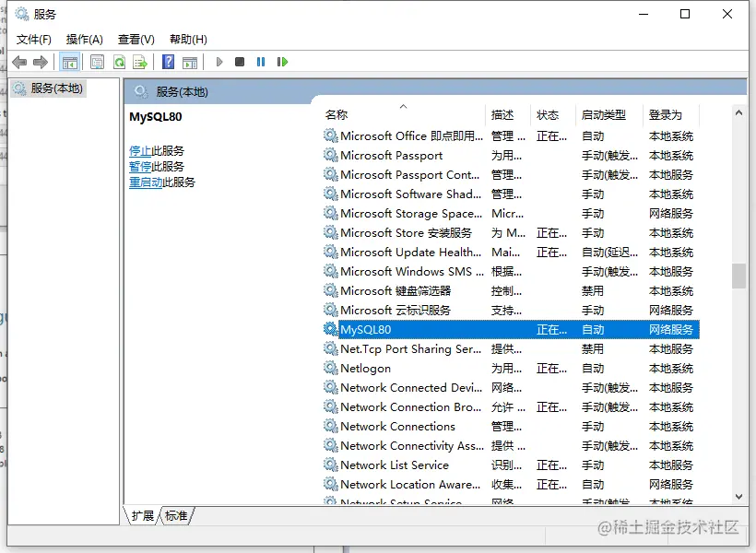Open the 帮助(H) menu
The width and height of the screenshot is (756, 553).
(x=188, y=40)
